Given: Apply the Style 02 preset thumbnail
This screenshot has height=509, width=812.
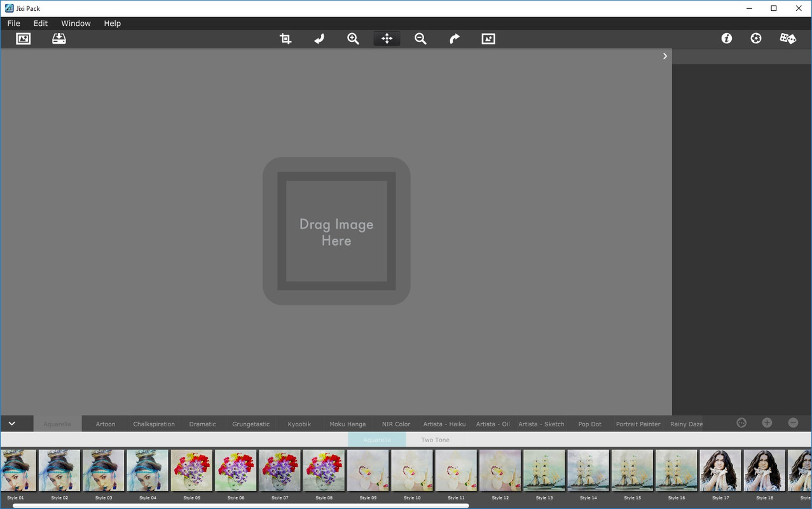Looking at the screenshot, I should coord(59,471).
